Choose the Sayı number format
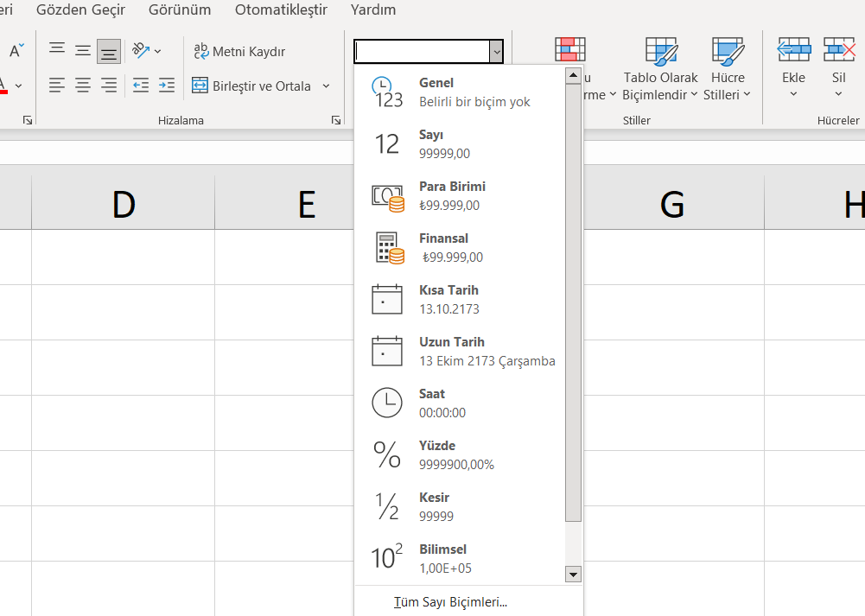 (x=460, y=144)
